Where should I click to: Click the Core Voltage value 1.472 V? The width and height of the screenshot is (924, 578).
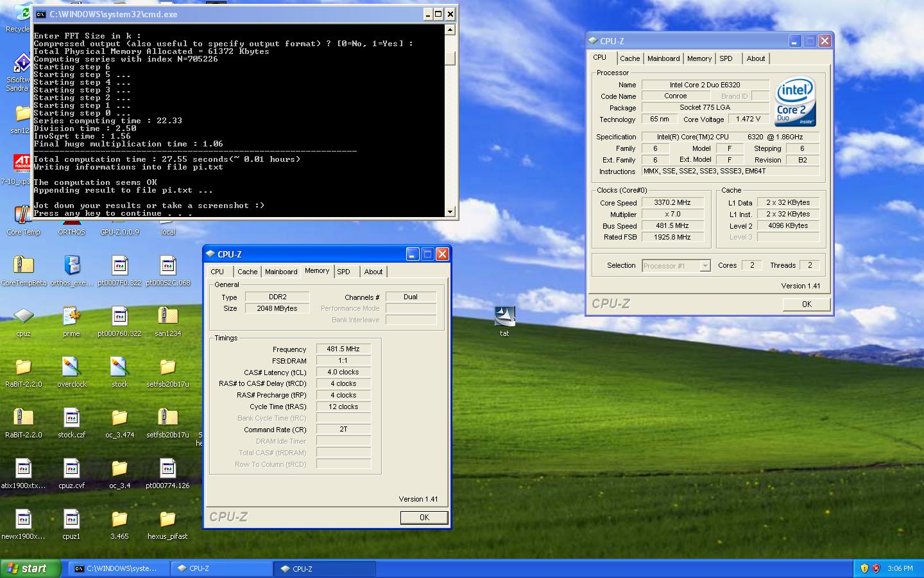[748, 119]
